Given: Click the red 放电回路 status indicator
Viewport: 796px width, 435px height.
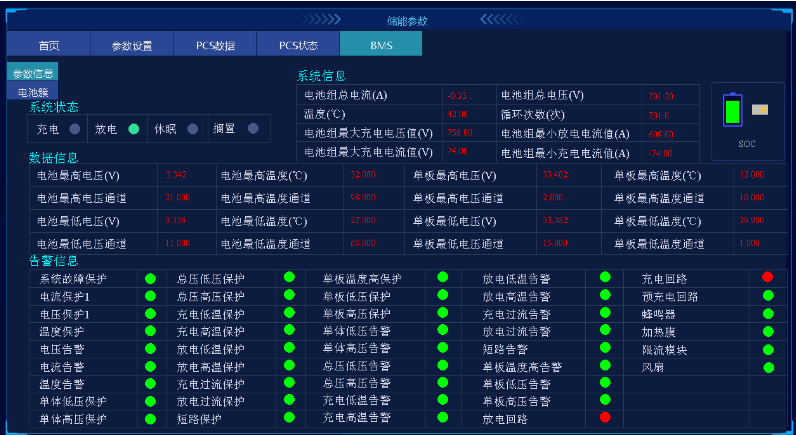Looking at the screenshot, I should pyautogui.click(x=605, y=417).
